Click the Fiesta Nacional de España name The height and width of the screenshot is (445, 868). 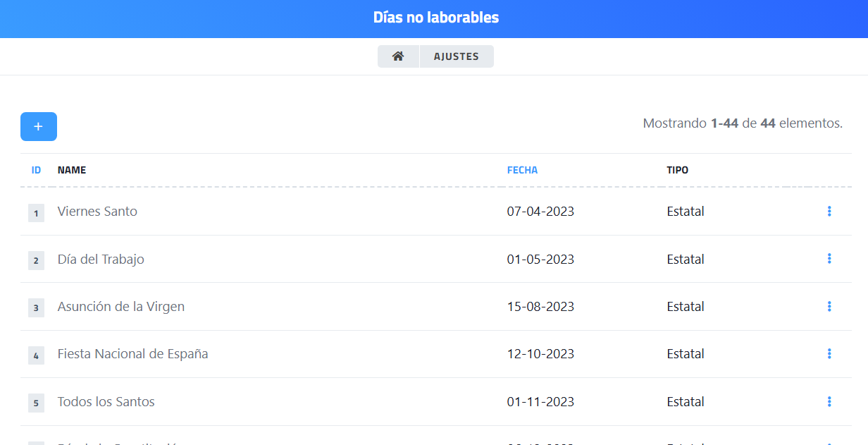132,354
